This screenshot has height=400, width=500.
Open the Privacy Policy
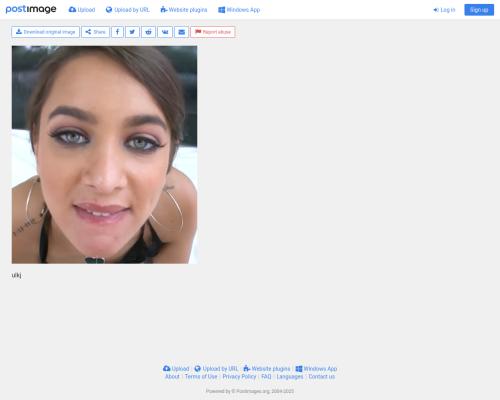click(239, 377)
